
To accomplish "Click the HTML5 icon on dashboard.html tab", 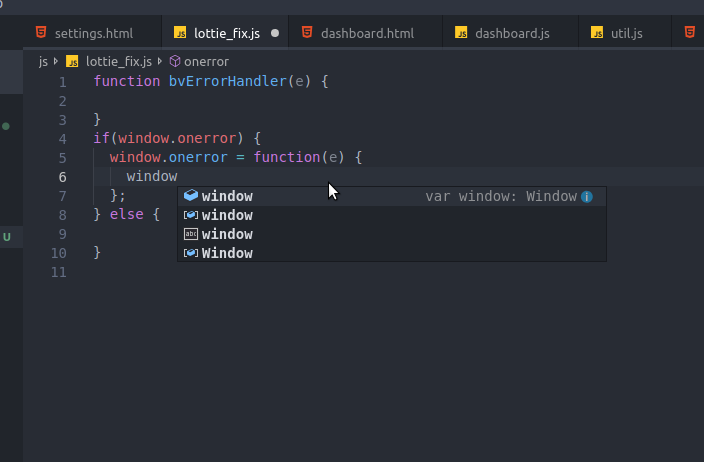I will [x=307, y=32].
